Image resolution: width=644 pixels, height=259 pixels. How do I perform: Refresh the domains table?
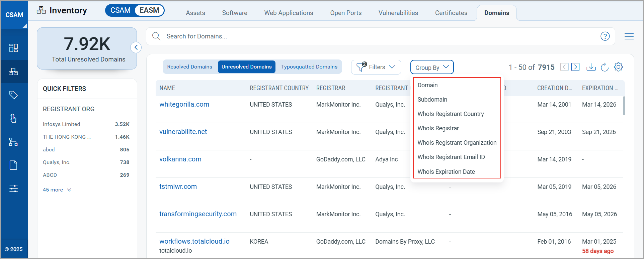coord(605,67)
